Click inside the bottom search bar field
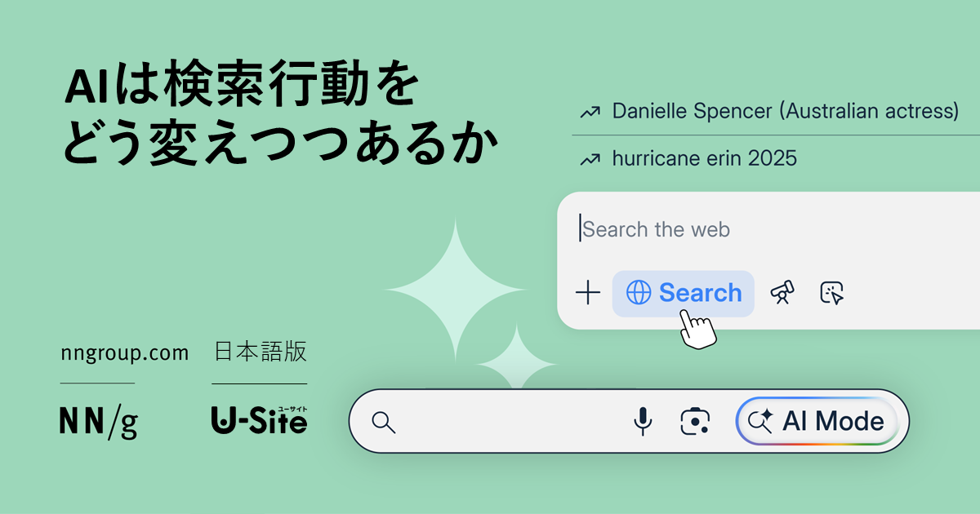The width and height of the screenshot is (980, 514). [x=506, y=421]
